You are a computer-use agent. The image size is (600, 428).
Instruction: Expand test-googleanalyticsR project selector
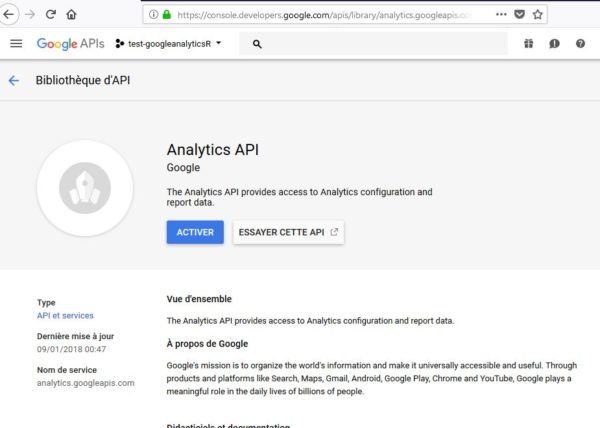168,44
